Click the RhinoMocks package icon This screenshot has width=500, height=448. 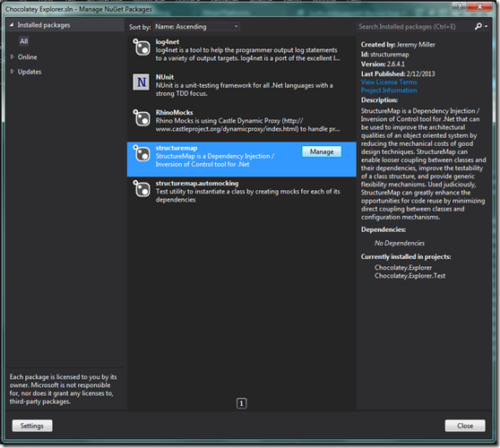142,118
